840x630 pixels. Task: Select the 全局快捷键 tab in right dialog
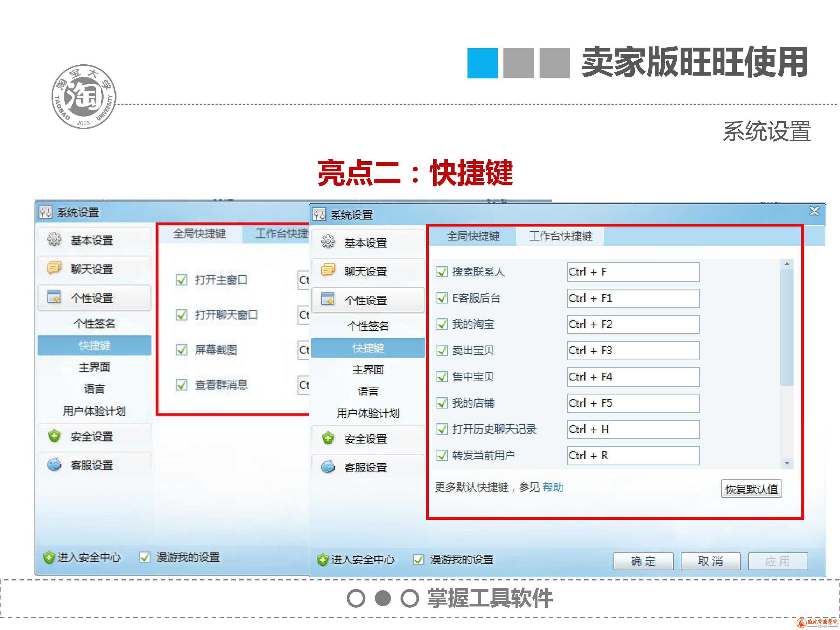point(473,236)
